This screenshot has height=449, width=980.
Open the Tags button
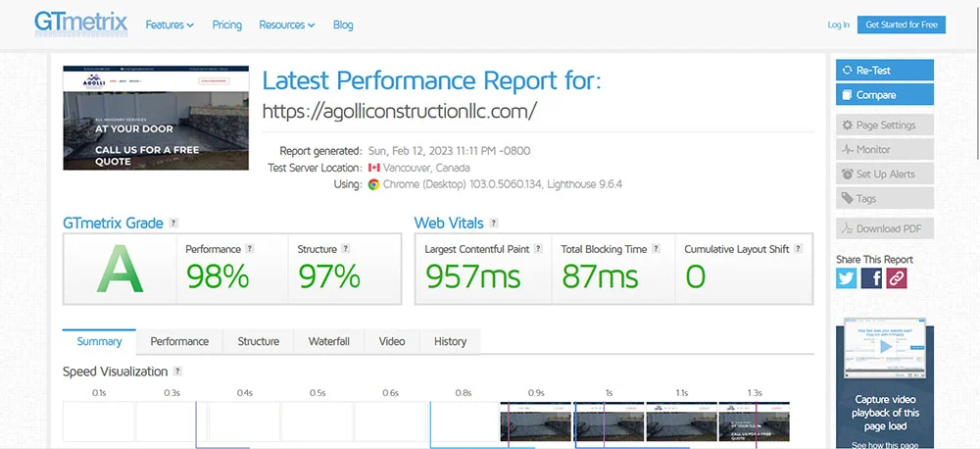(884, 198)
